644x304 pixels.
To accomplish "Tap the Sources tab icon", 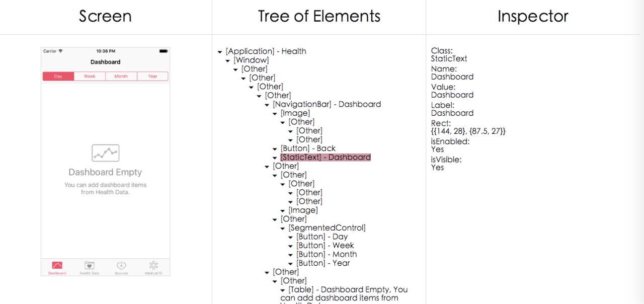I will [121, 265].
